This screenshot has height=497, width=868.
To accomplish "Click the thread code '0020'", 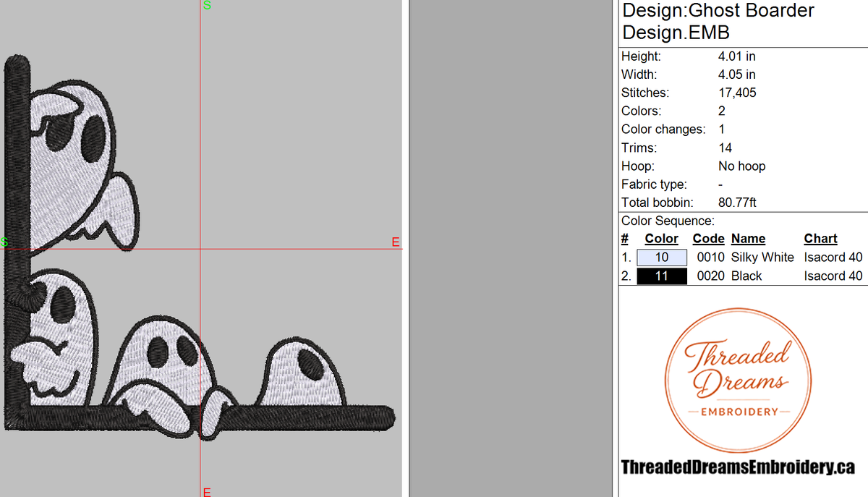I will coord(710,276).
